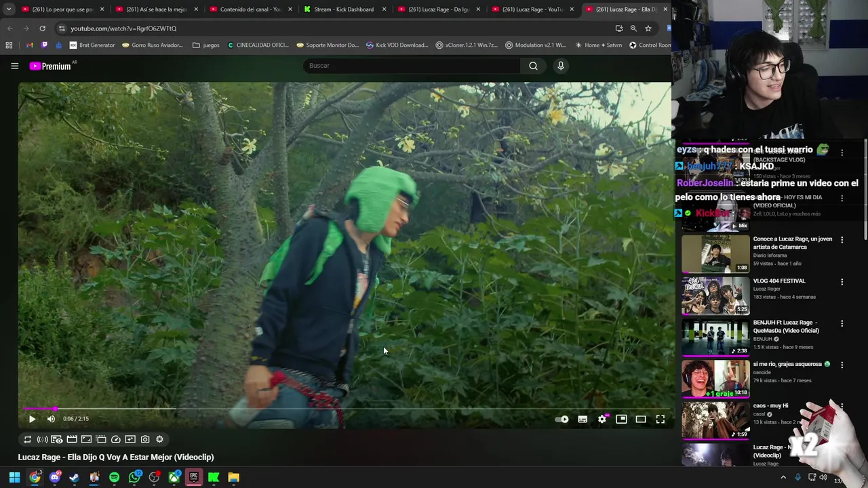Play the paused video
Viewport: 868px width, 488px height.
32,419
